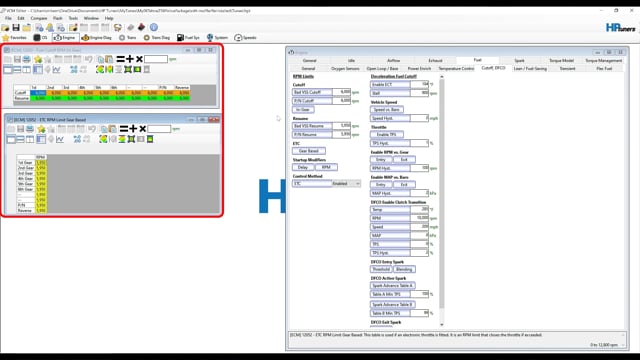
Task: Select the Engine navigator button
Action: (x=65, y=38)
